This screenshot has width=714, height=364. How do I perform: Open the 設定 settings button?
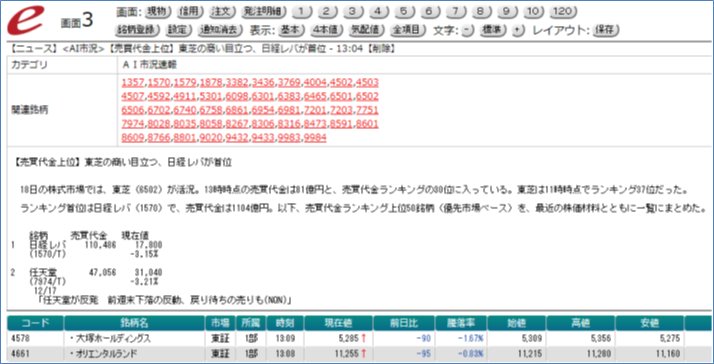(x=177, y=31)
